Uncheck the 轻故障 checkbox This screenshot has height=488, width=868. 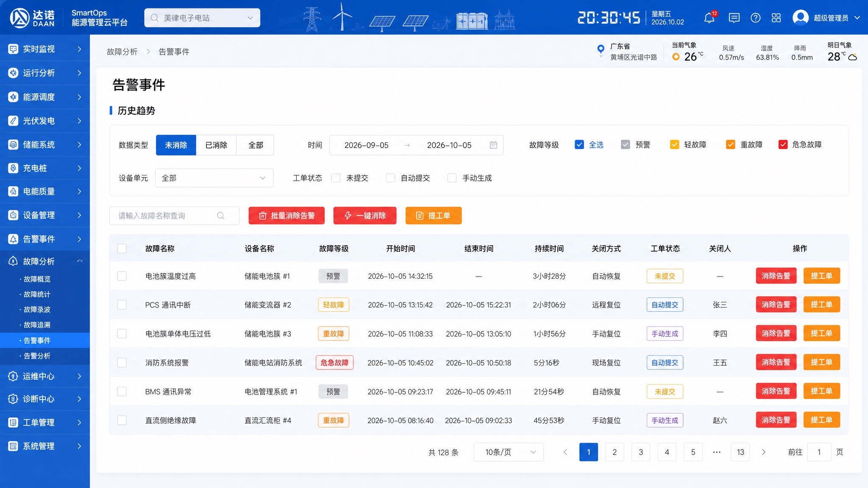[x=674, y=145]
